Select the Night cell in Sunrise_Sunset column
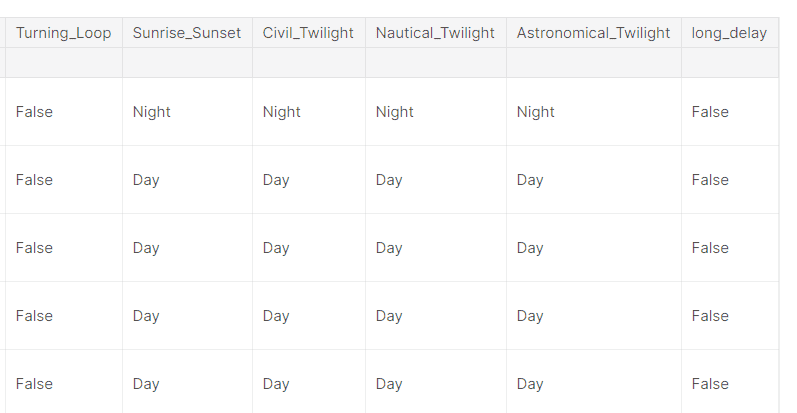Image resolution: width=797 pixels, height=413 pixels. pyautogui.click(x=151, y=112)
